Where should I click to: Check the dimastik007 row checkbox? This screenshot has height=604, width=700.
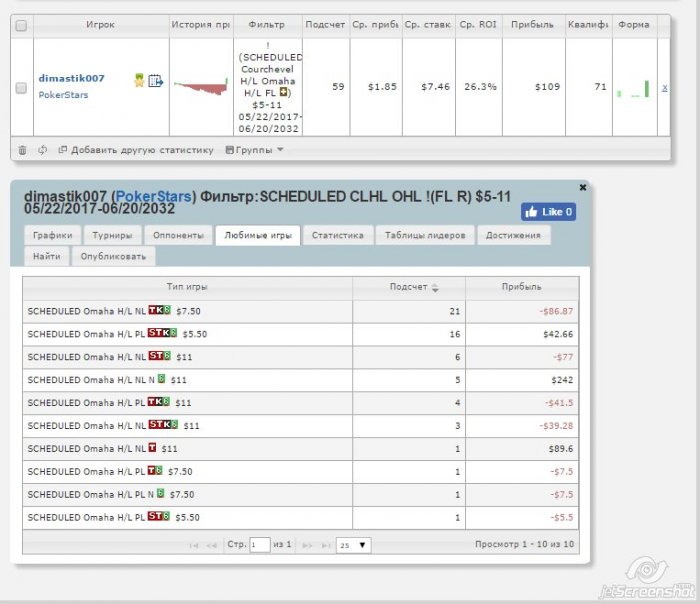point(21,87)
